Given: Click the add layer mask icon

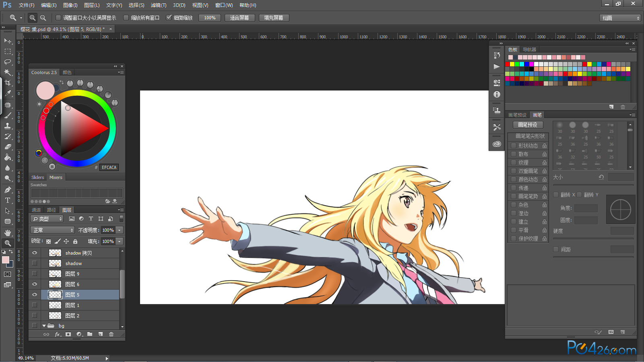Looking at the screenshot, I should tap(68, 334).
